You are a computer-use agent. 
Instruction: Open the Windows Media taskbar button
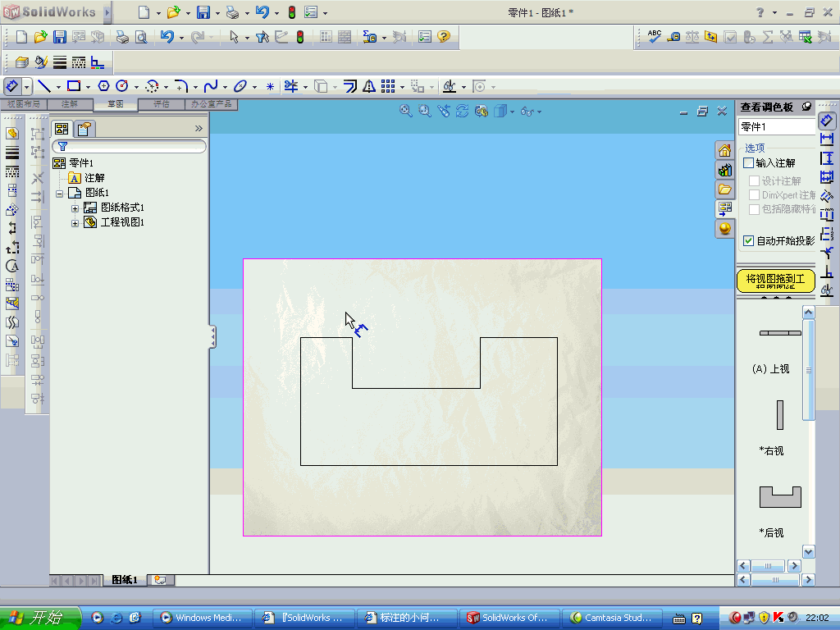[x=203, y=618]
